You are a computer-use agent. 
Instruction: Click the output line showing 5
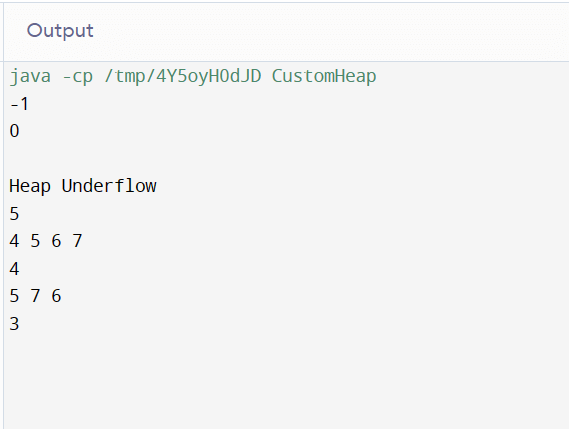(14, 214)
